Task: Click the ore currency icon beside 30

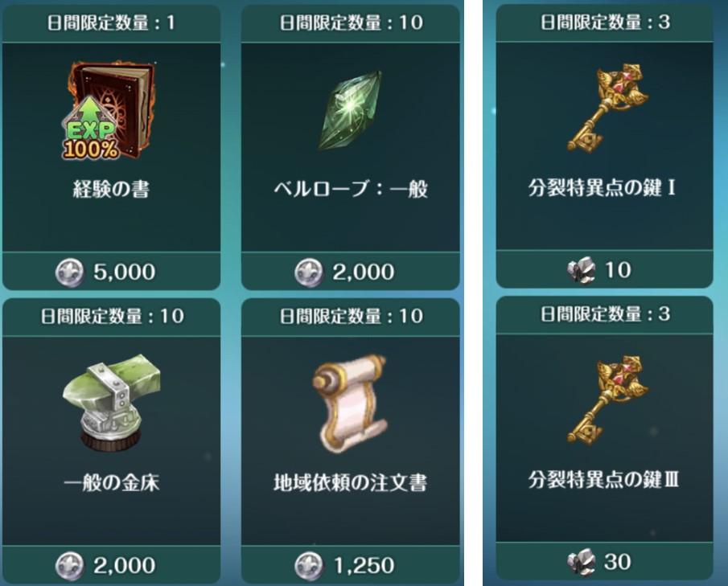Action: pyautogui.click(x=581, y=562)
